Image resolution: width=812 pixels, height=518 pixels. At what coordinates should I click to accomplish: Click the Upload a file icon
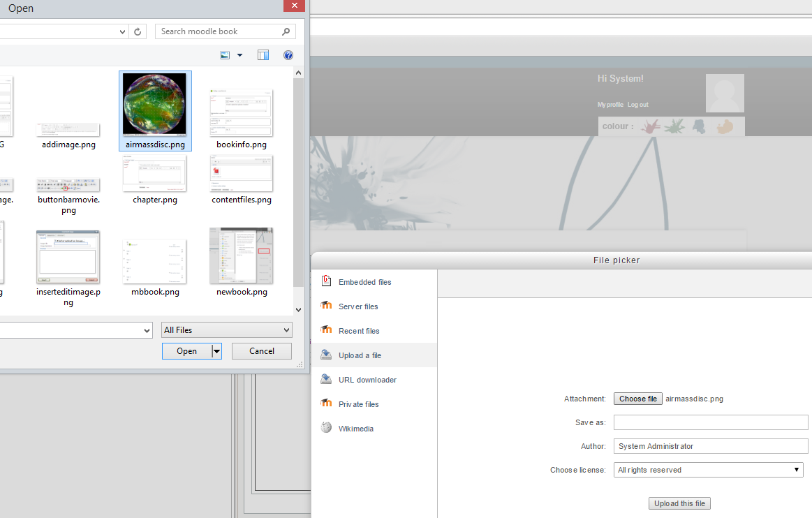coord(326,355)
